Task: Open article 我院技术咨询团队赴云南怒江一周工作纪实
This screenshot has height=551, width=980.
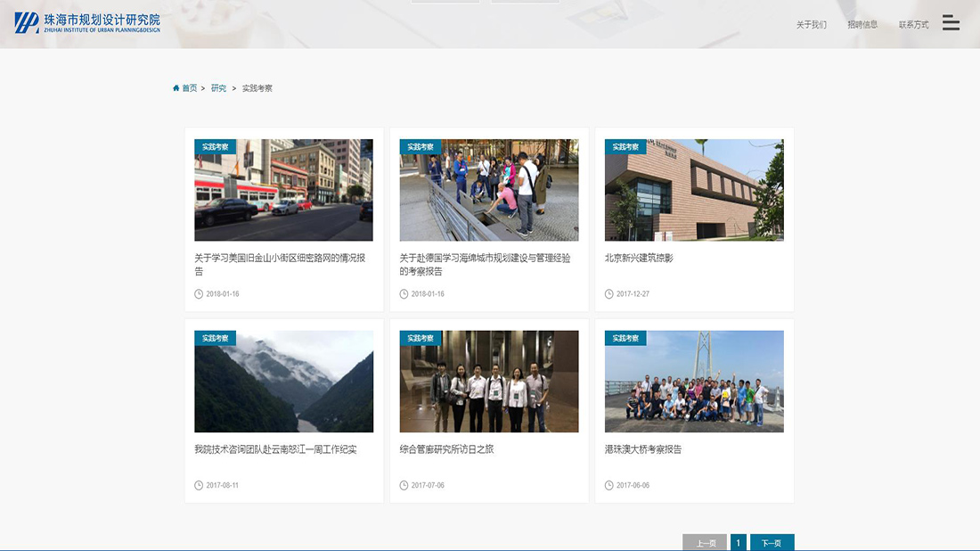Action: (x=275, y=449)
